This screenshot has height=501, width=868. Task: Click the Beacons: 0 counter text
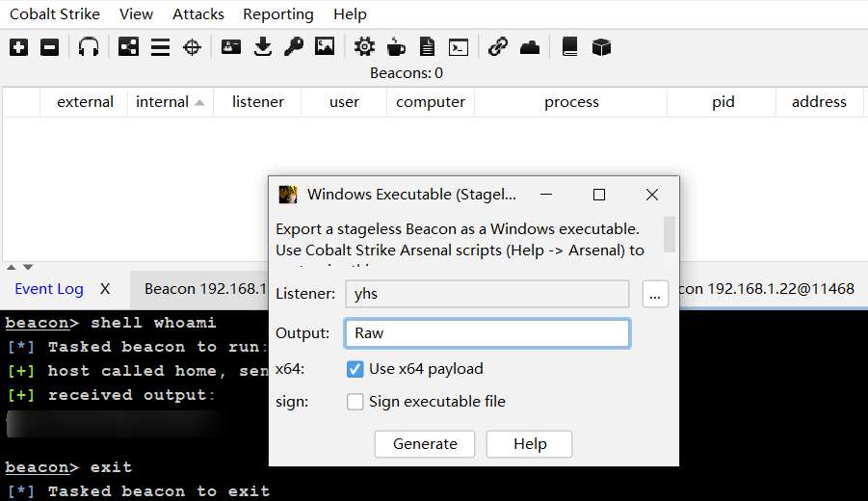[x=407, y=73]
